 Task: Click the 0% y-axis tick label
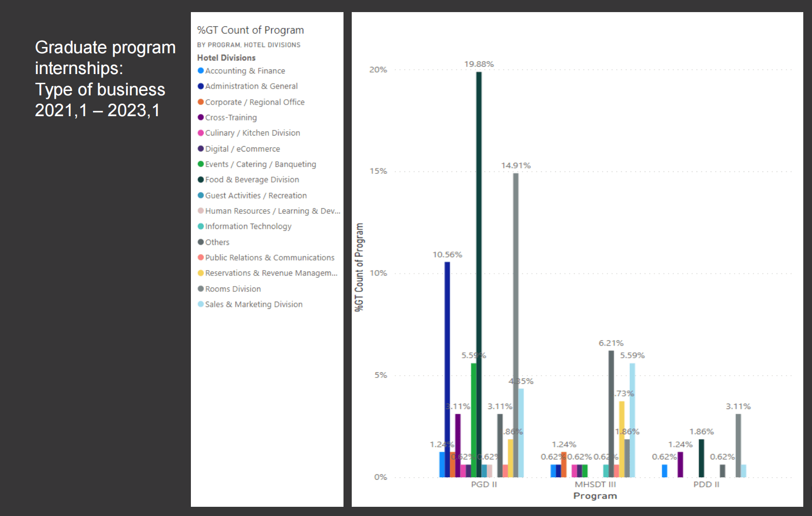click(380, 477)
